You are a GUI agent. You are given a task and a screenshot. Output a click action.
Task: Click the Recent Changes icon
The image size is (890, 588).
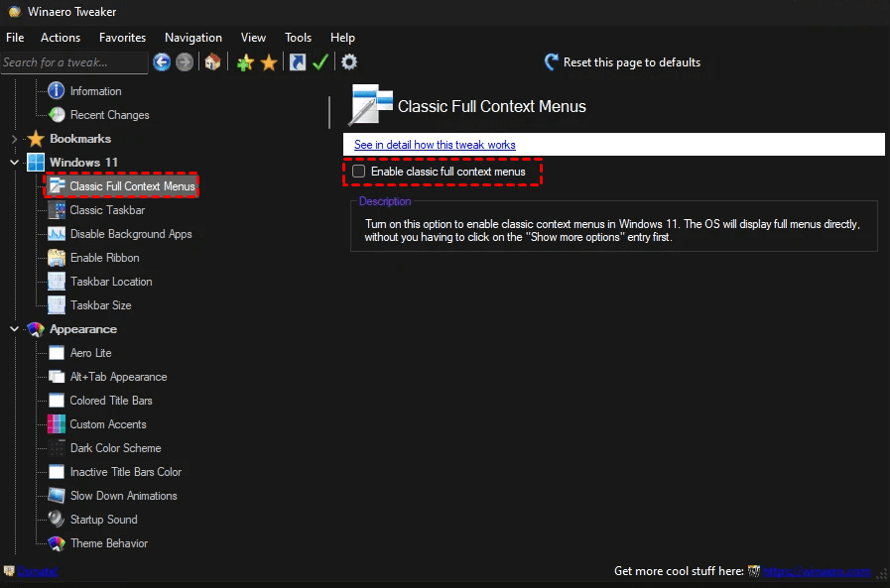point(57,115)
